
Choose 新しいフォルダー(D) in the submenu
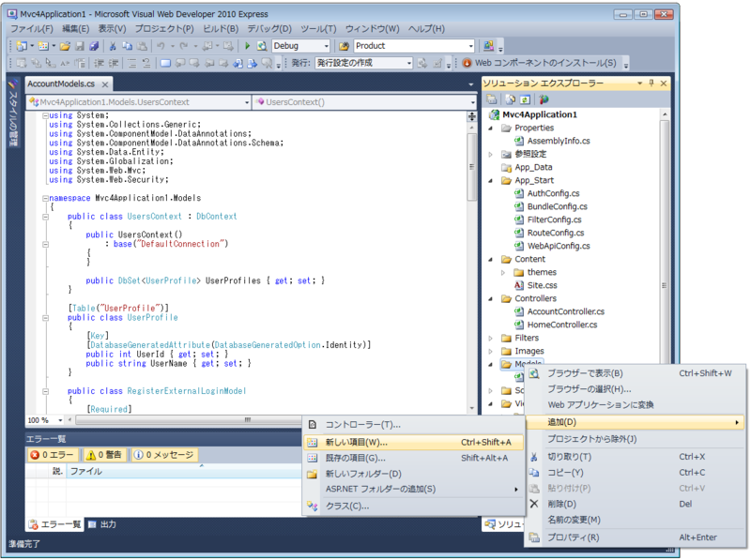(414, 475)
